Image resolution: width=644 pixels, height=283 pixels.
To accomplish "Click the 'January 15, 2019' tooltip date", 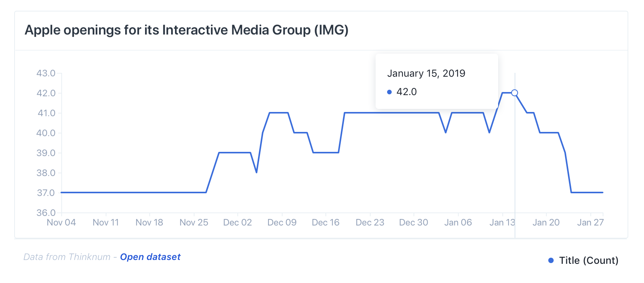I will click(426, 73).
